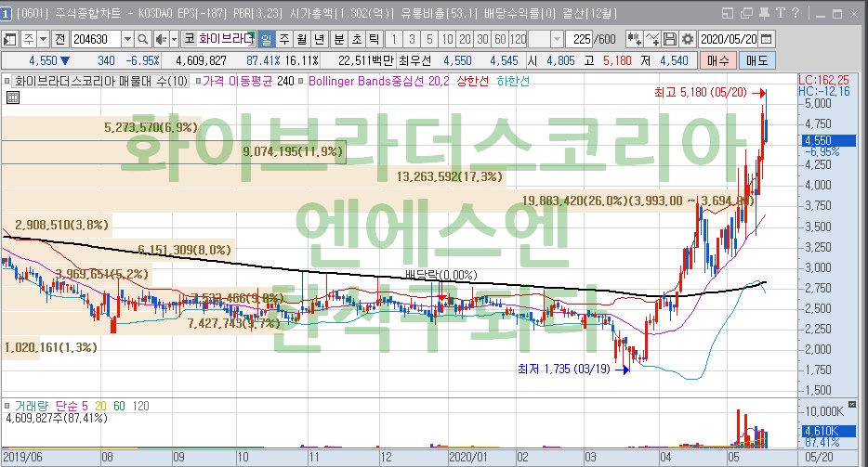Click the stock code field 204630

click(95, 39)
